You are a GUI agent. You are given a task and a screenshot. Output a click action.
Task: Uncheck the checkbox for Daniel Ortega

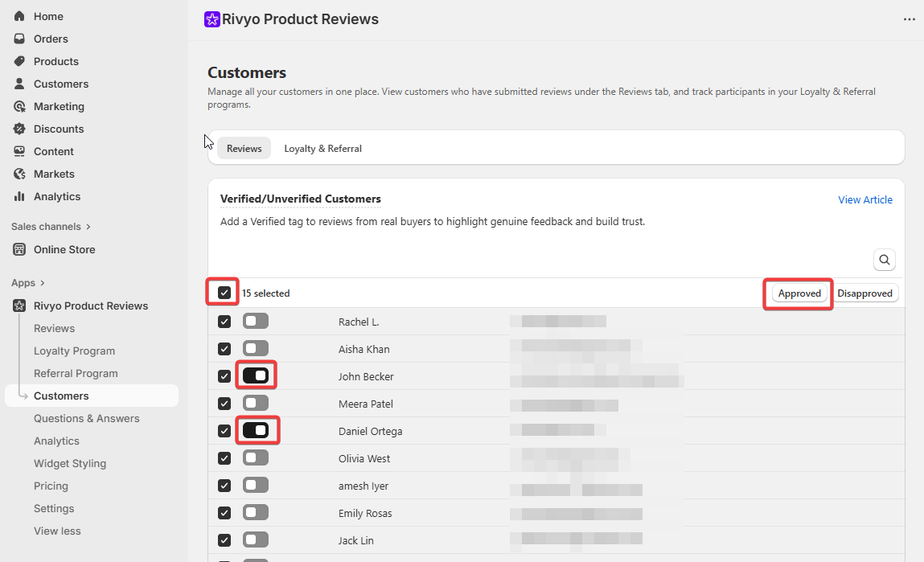click(x=224, y=431)
